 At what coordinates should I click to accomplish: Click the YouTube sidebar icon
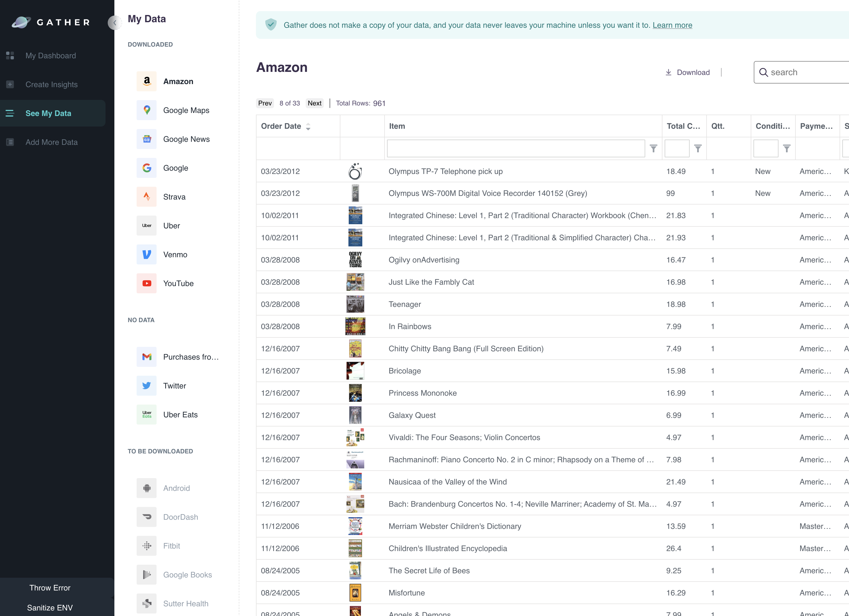(x=146, y=283)
